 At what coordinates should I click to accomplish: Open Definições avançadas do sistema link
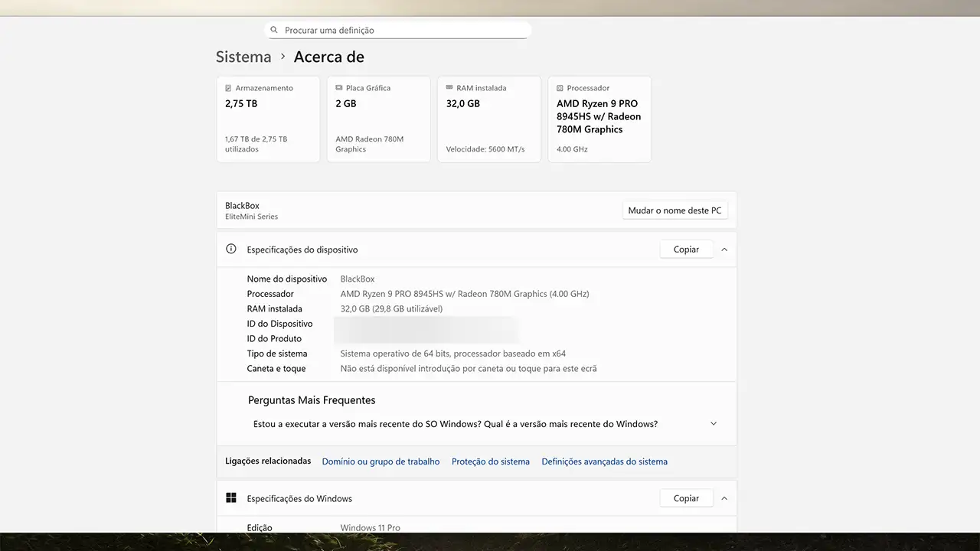[x=604, y=461]
